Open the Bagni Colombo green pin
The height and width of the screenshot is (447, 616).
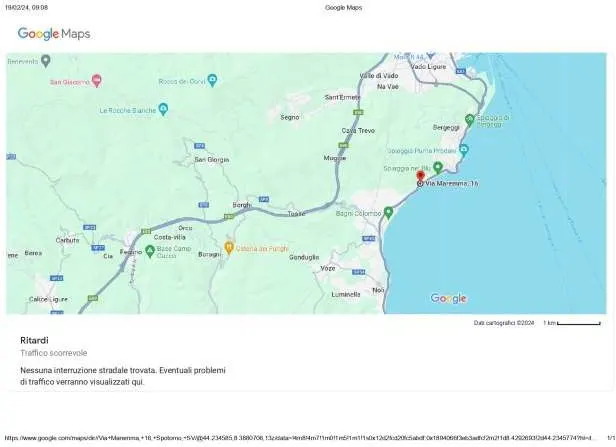(x=388, y=213)
